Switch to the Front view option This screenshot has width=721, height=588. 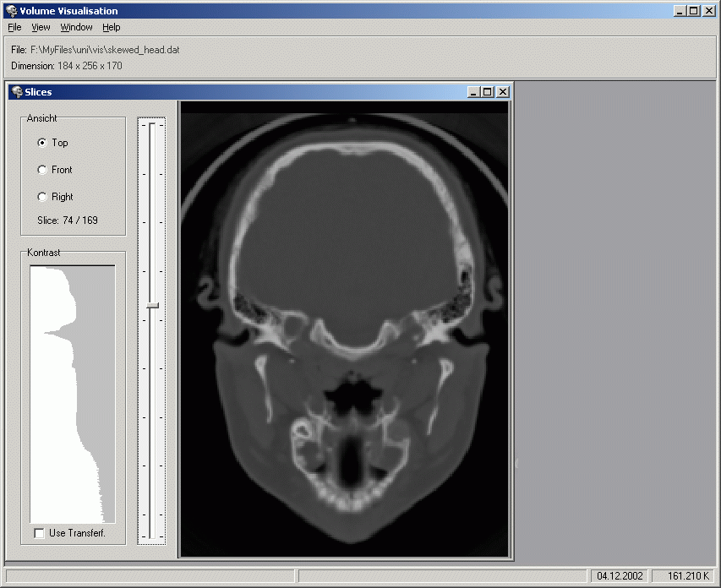coord(42,170)
